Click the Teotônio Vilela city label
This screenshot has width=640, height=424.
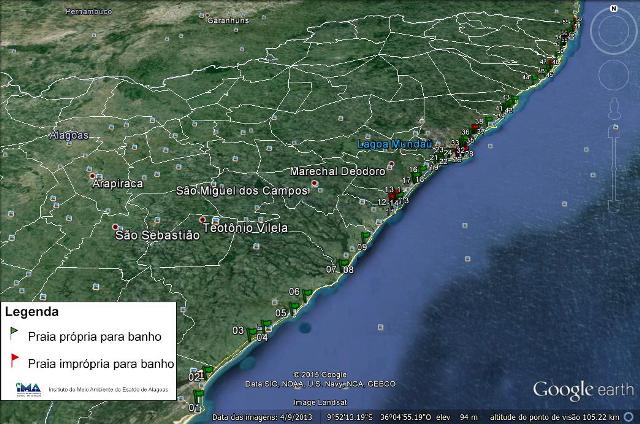(x=245, y=228)
